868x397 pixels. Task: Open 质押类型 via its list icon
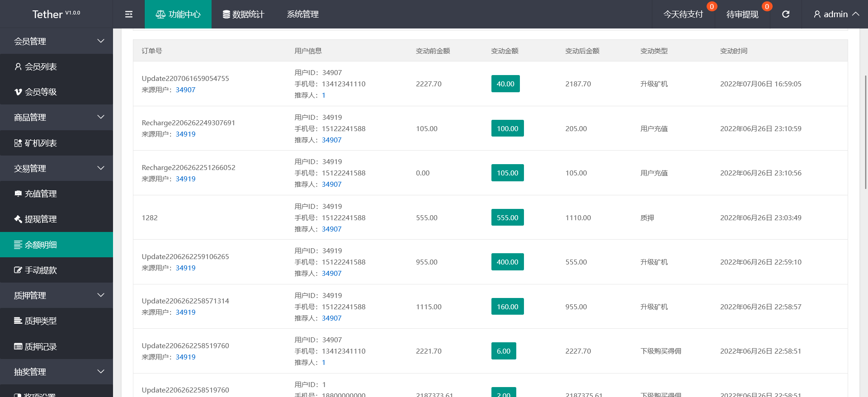point(18,321)
